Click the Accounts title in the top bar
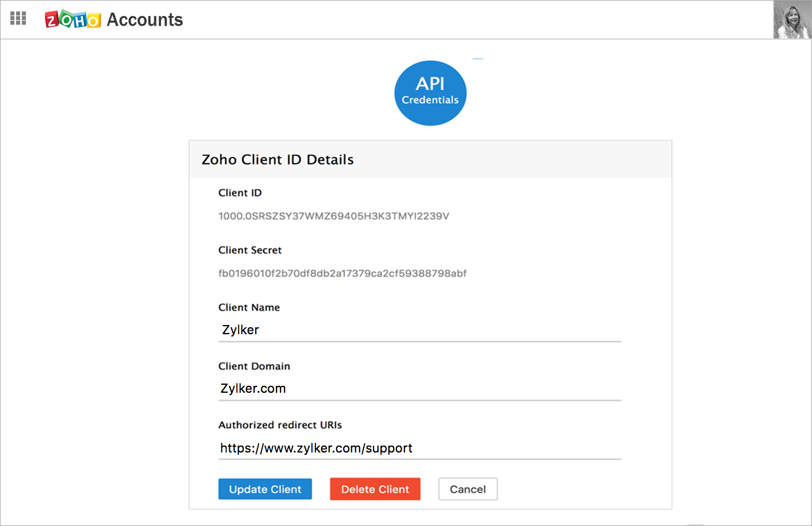The width and height of the screenshot is (812, 526). tap(144, 19)
